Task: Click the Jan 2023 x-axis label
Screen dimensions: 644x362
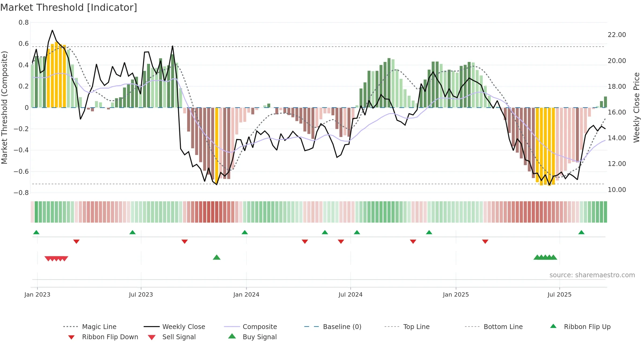Action: tap(37, 295)
